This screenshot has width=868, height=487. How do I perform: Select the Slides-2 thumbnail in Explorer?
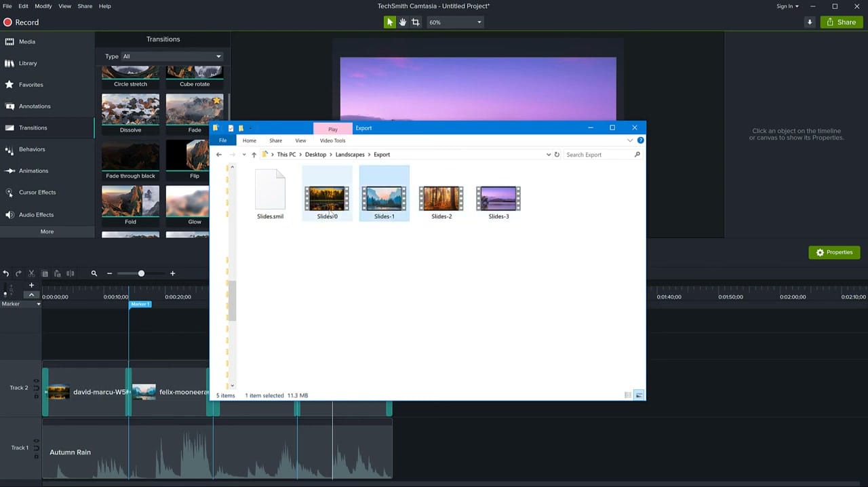click(441, 198)
